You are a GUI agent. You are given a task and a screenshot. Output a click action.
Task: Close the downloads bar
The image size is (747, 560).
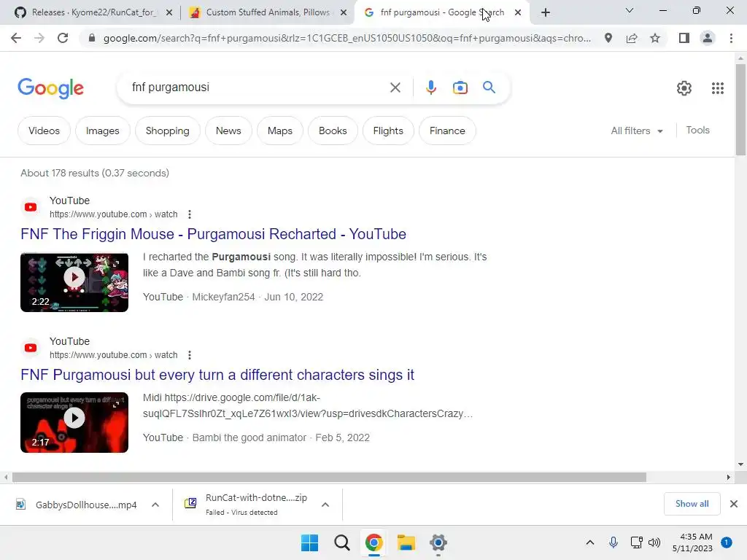[x=734, y=504]
